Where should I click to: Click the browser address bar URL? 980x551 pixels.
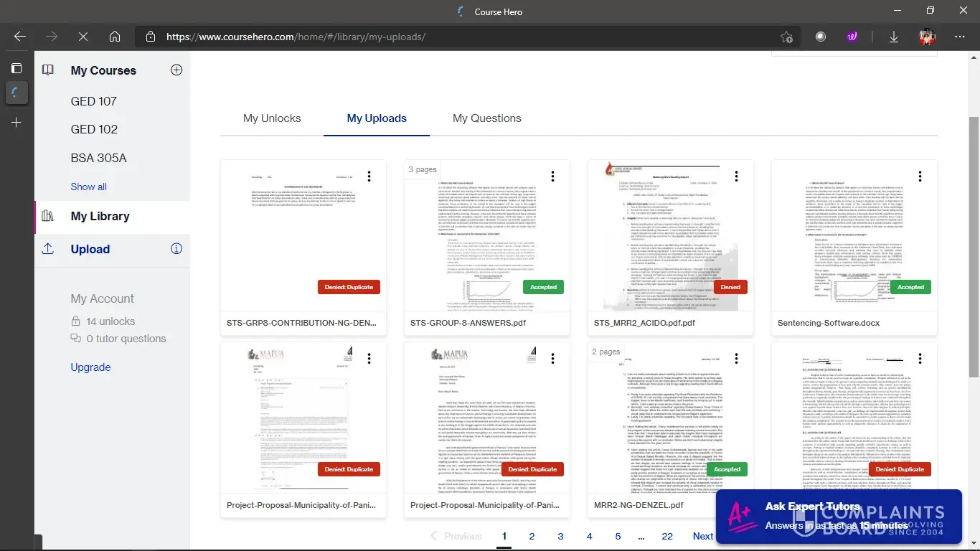pyautogui.click(x=296, y=37)
